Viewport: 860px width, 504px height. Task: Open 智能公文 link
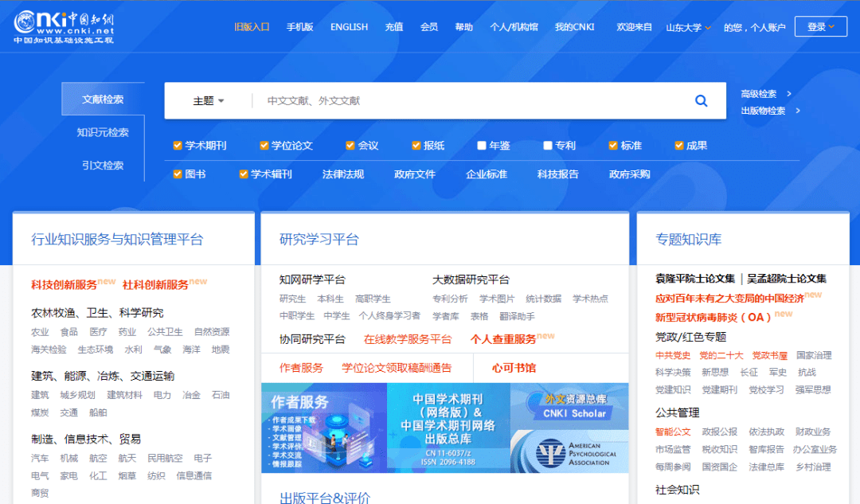(x=673, y=432)
